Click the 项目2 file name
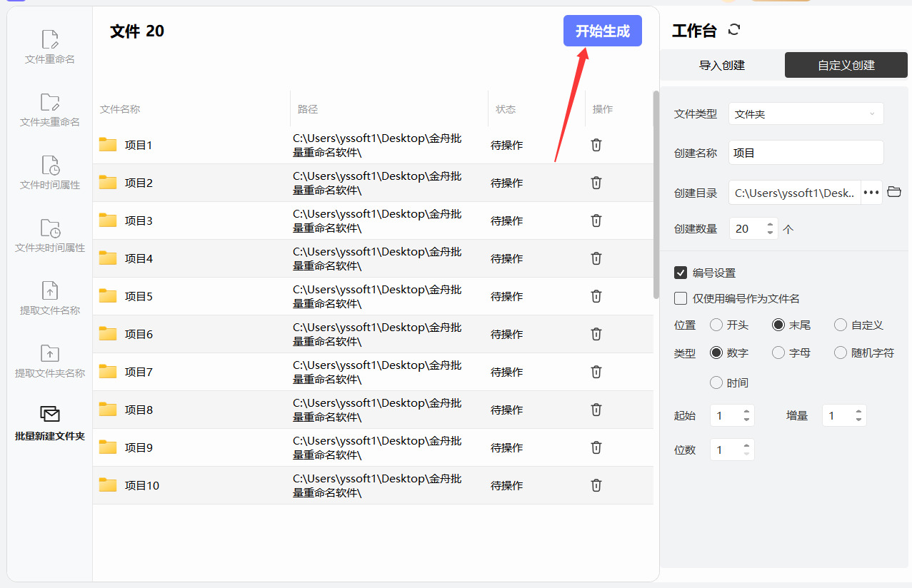This screenshot has height=588, width=912. 139,183
